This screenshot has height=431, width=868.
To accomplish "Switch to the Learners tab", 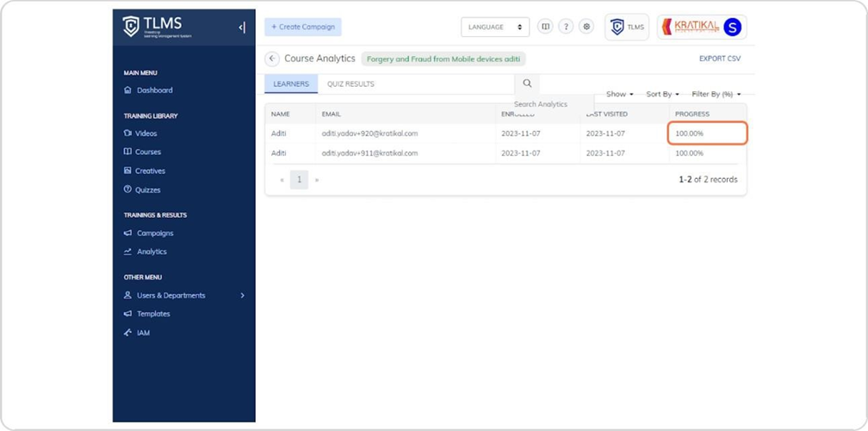I will 291,84.
